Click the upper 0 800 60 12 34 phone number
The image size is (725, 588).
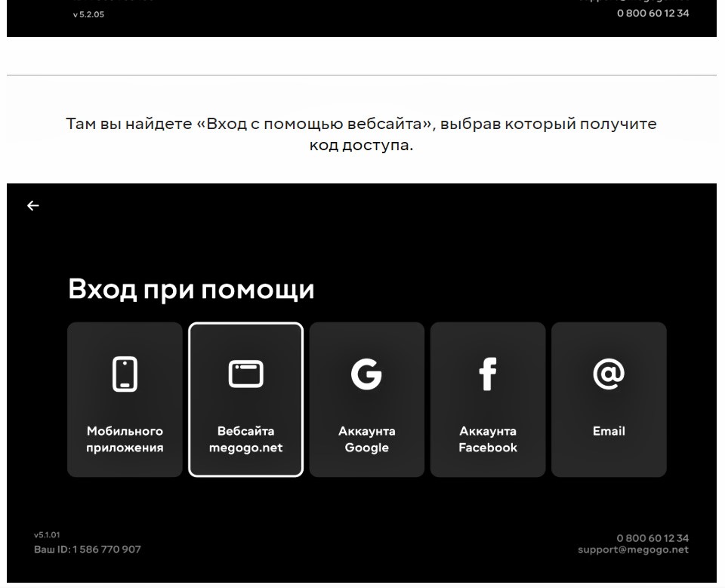point(652,13)
